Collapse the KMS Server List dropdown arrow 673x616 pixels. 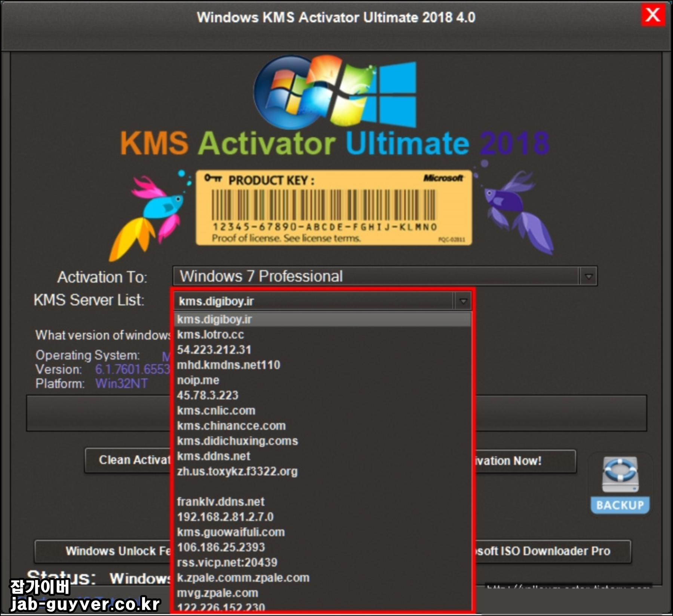click(463, 301)
